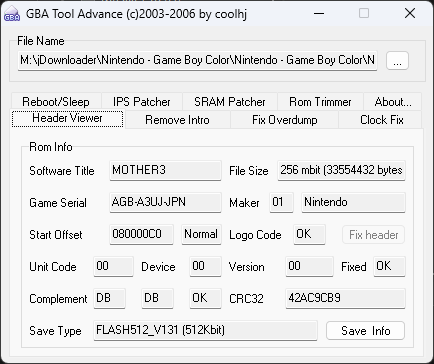This screenshot has height=364, width=434.
Task: Click the Device field 00
Action: point(205,266)
